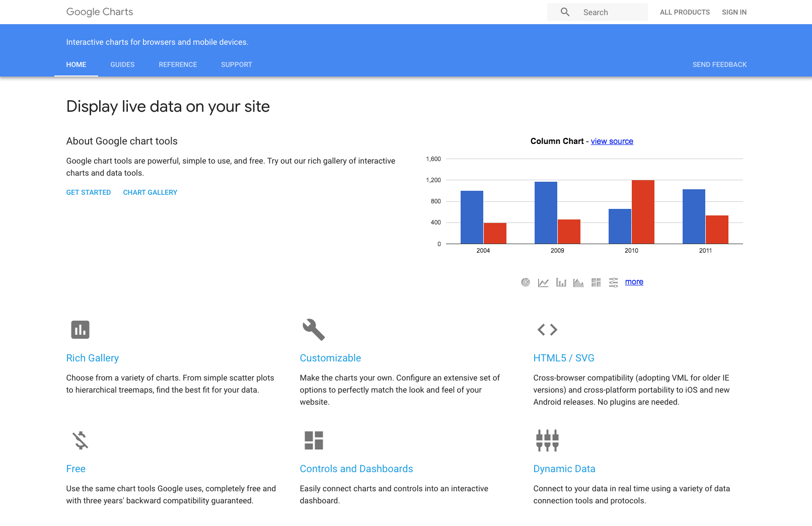Click the Controls and Dashboards grid icon
Viewport: 812px width, 526px height.
point(314,440)
